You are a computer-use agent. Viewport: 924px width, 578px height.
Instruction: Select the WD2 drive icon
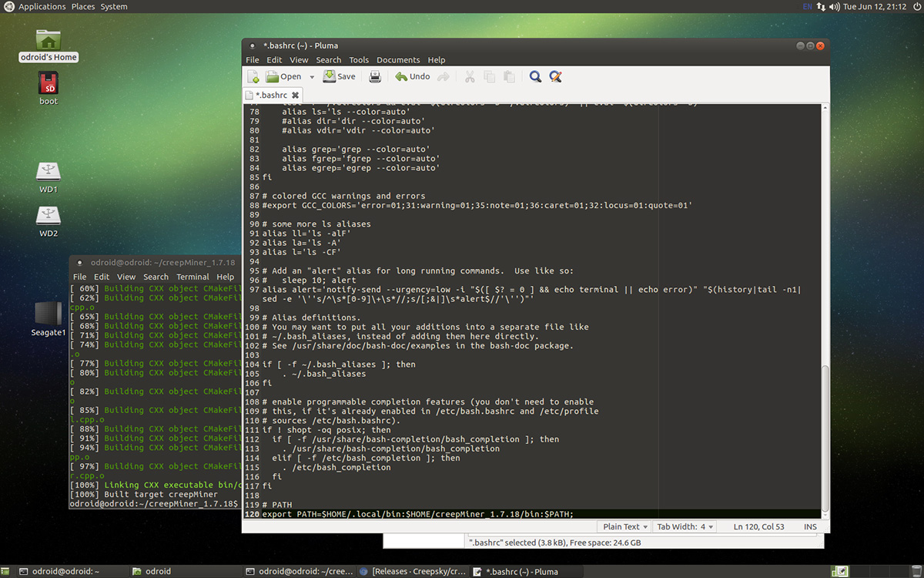tap(49, 221)
